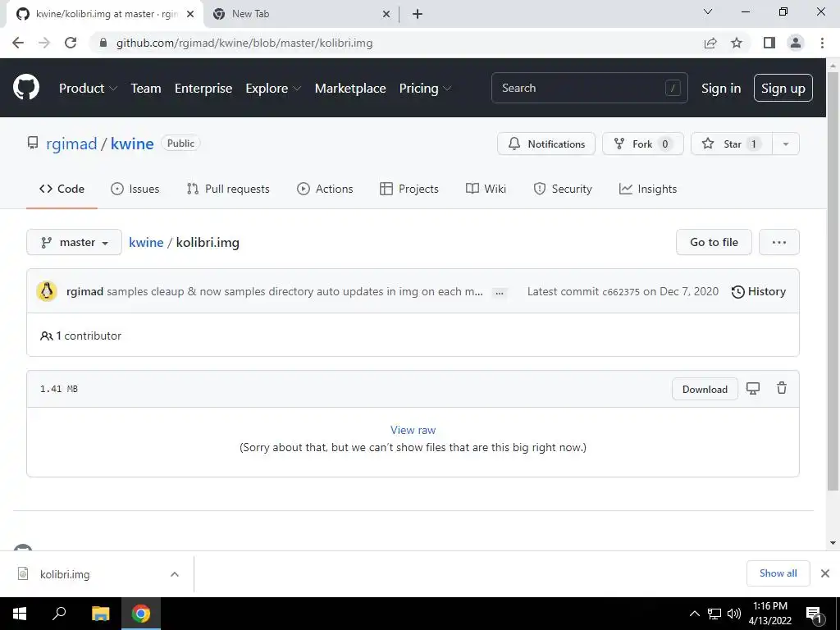840x630 pixels.
Task: Open the Projects tab
Action: 409,189
